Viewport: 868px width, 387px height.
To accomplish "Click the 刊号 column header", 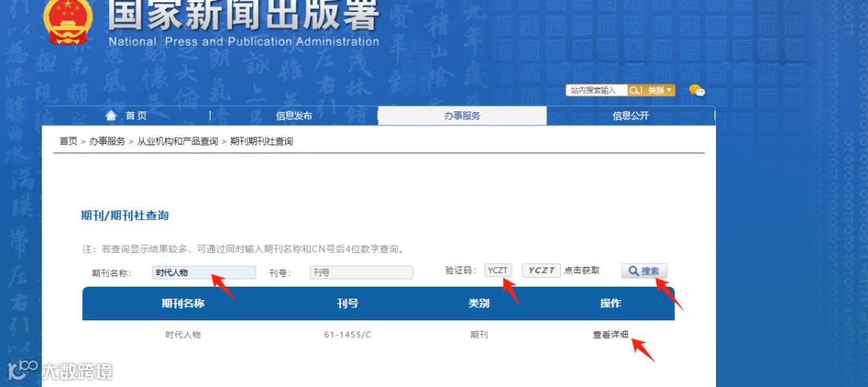I will (348, 303).
